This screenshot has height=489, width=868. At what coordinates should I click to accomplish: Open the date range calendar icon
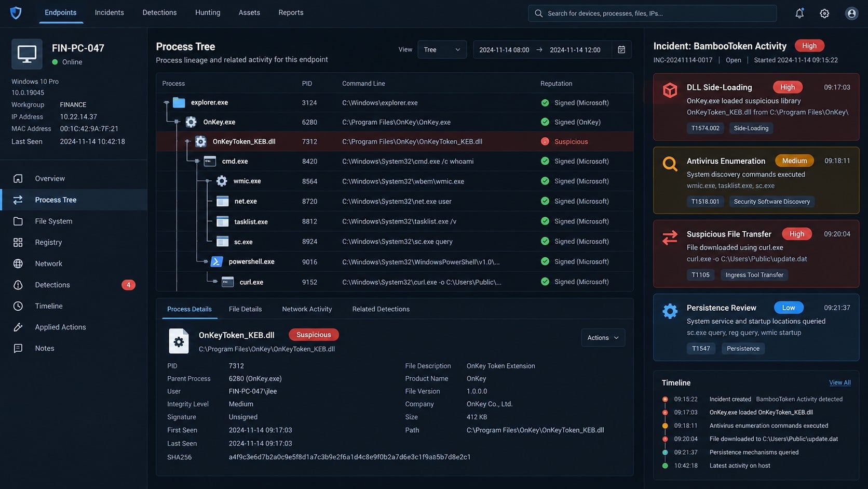[x=621, y=50]
